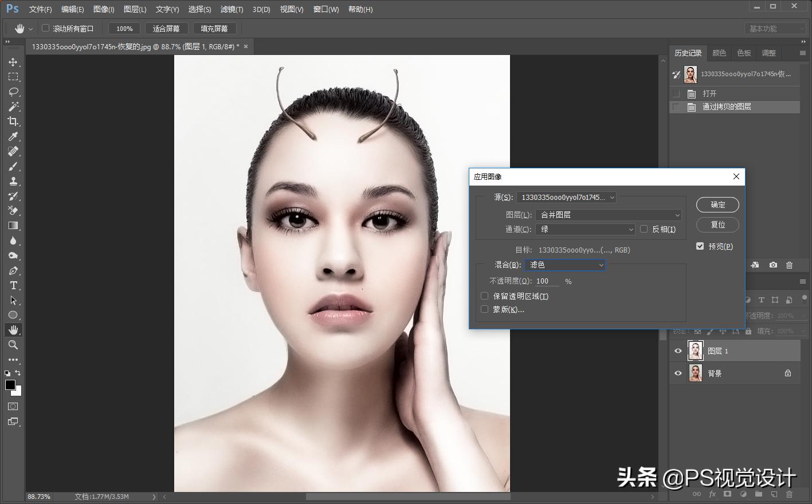Open the 通道 channel dropdown
The height and width of the screenshot is (504, 812).
click(585, 229)
